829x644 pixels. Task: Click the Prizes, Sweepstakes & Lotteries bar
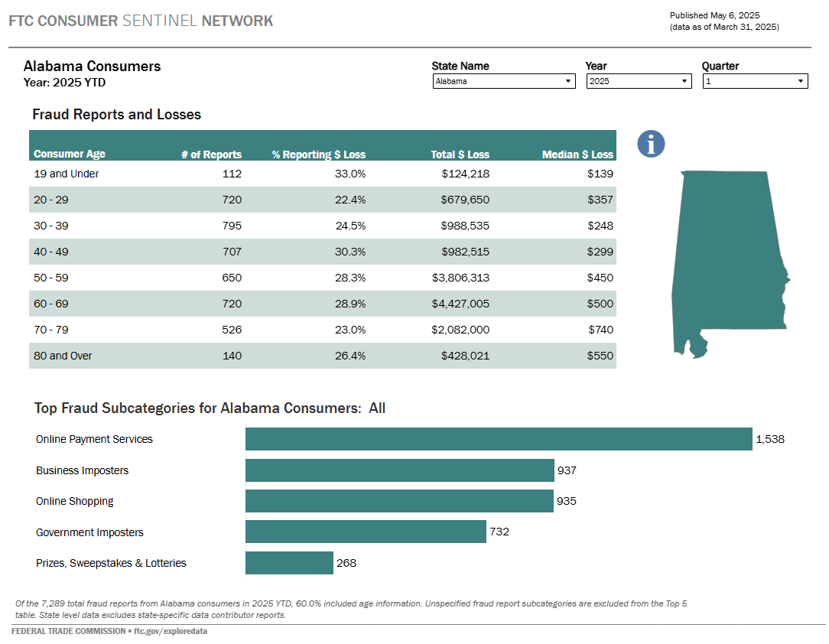coord(289,563)
